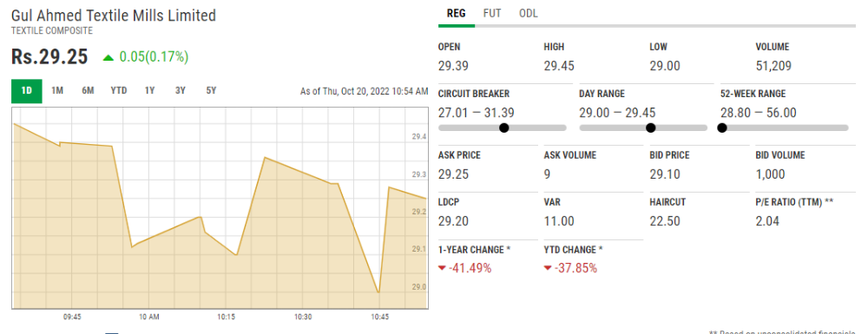The image size is (868, 334).
Task: Select the 3Y chart range
Action: pyautogui.click(x=180, y=91)
